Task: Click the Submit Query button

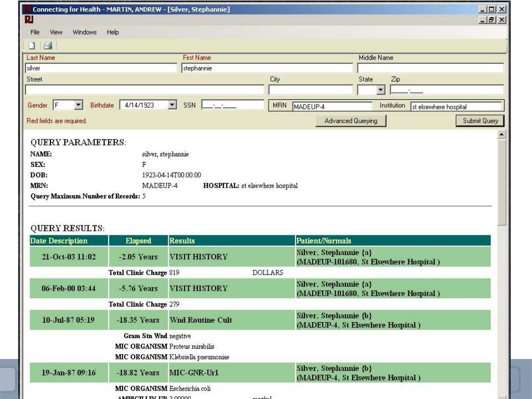Action: tap(480, 121)
